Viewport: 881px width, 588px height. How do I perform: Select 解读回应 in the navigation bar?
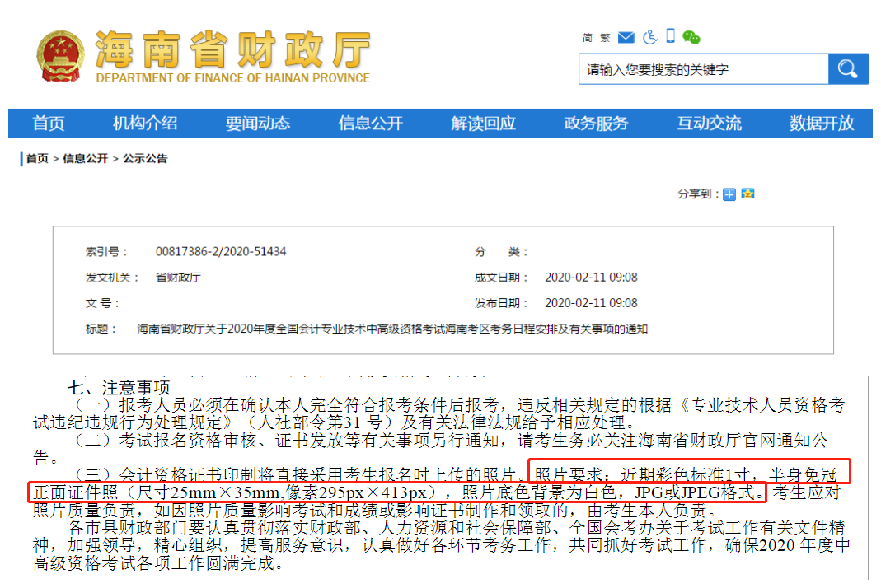tap(483, 124)
